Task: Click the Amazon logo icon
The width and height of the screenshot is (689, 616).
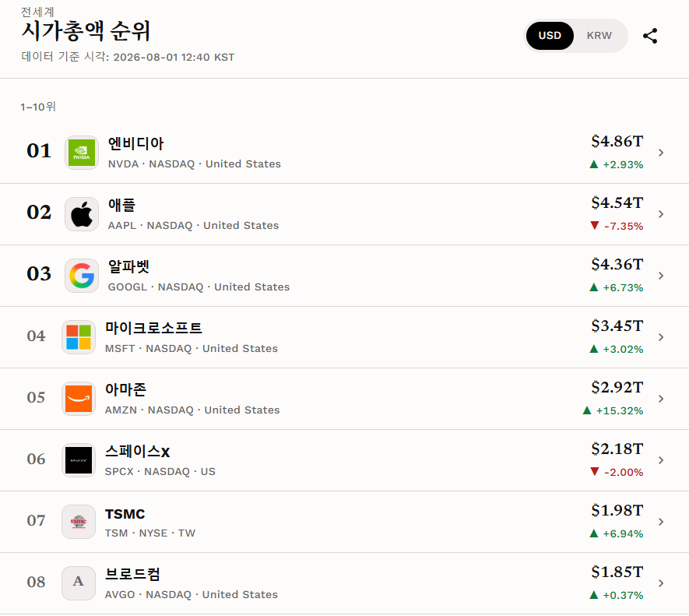Action: point(78,399)
